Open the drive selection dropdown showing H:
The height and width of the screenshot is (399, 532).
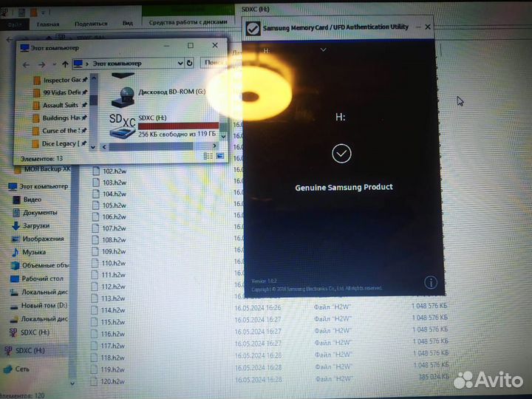click(323, 50)
